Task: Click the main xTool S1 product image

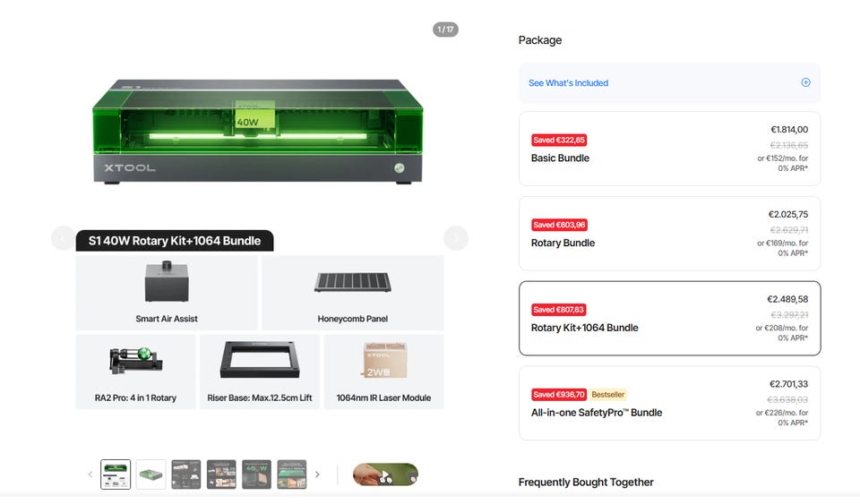Action: (258, 132)
